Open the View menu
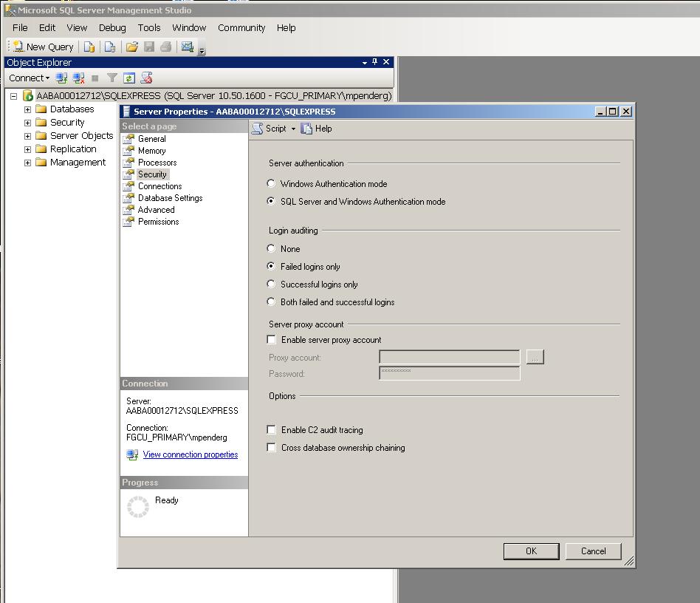Screen dimensions: 700x603 (x=77, y=27)
